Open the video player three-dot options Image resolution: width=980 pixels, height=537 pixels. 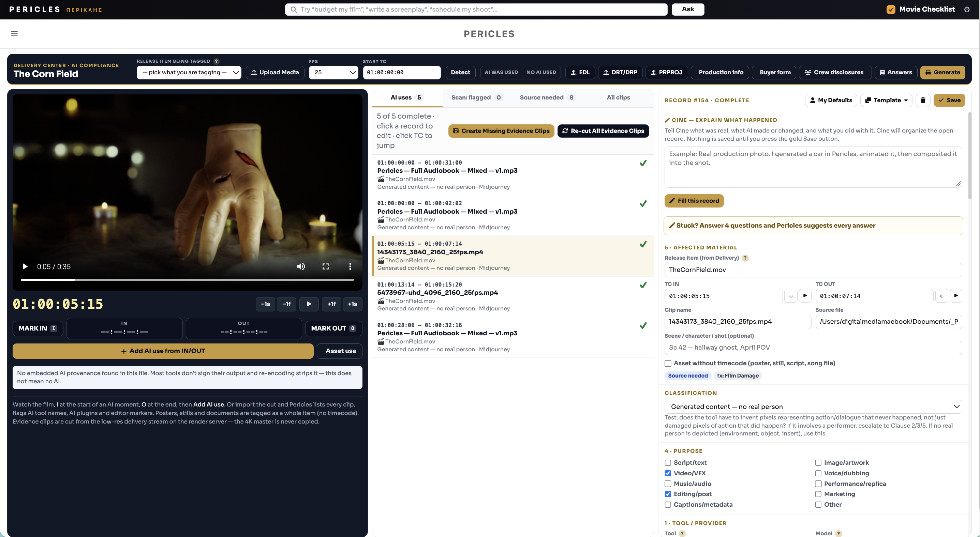click(350, 266)
